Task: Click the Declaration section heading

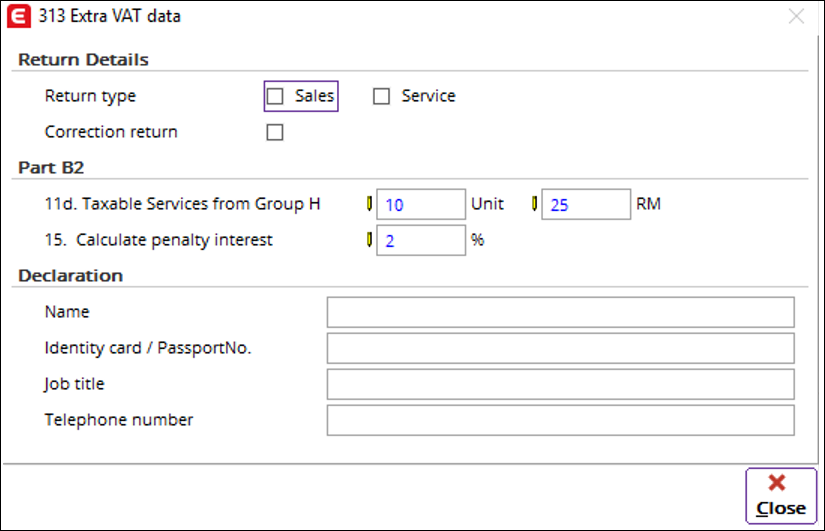Action: (x=70, y=276)
